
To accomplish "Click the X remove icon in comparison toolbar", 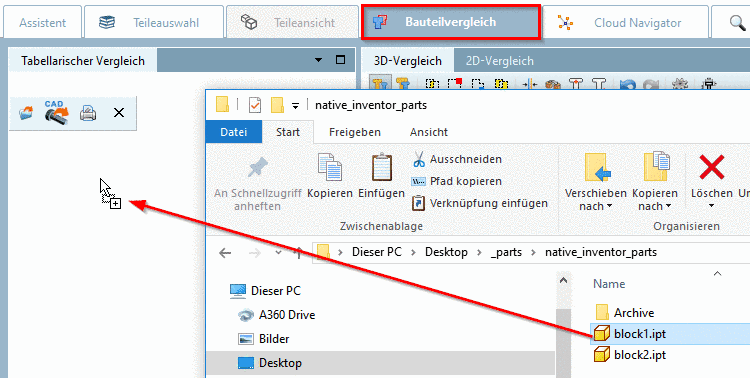I will (119, 113).
